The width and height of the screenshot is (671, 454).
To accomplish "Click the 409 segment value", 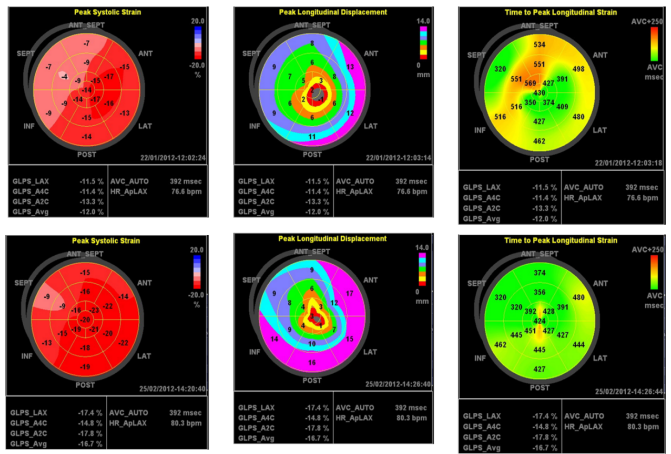I will 562,106.
